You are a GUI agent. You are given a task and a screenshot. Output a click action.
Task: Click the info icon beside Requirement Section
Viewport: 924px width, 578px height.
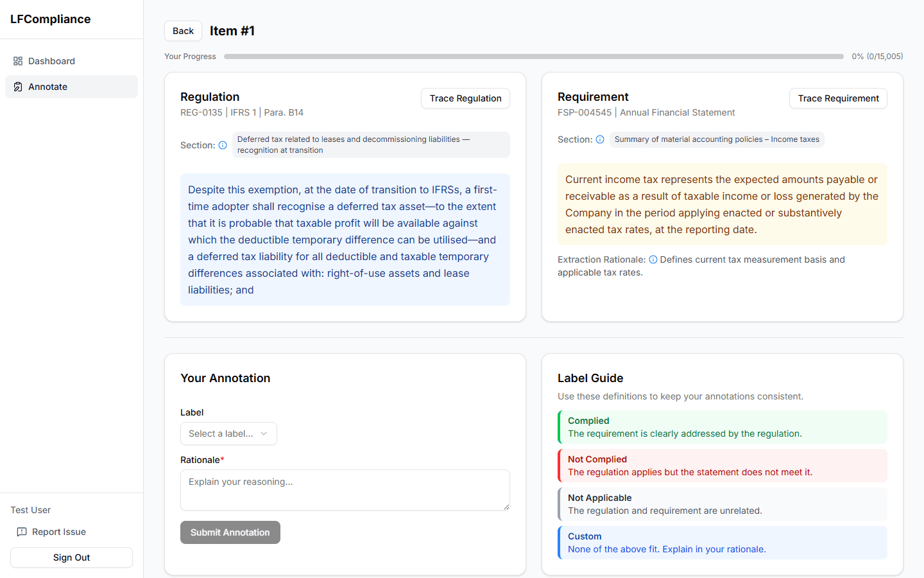(x=600, y=139)
